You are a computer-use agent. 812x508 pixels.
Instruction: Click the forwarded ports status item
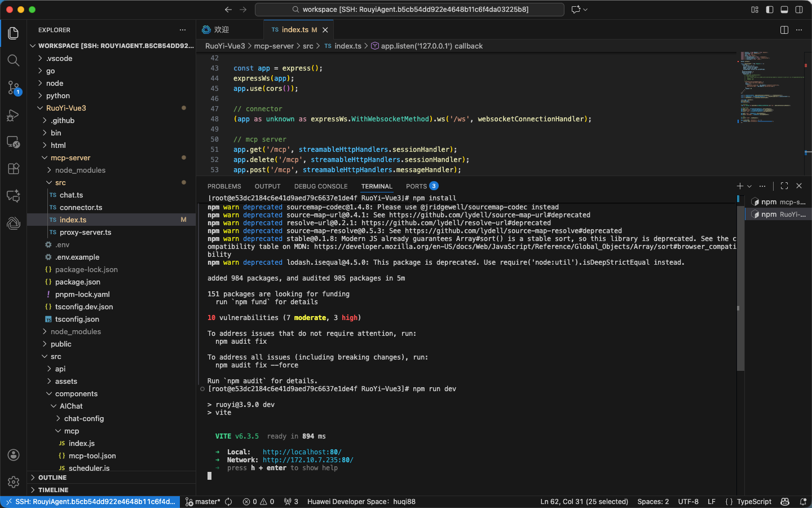291,502
